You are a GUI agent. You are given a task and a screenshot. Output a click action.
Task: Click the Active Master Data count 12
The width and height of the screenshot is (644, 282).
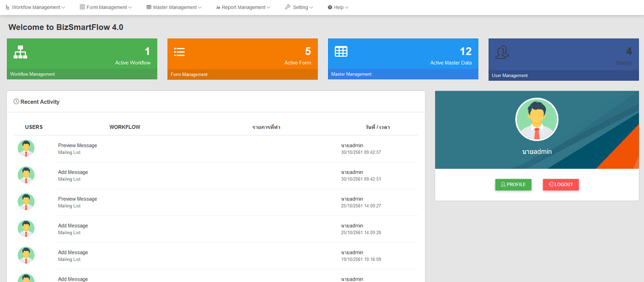point(466,51)
